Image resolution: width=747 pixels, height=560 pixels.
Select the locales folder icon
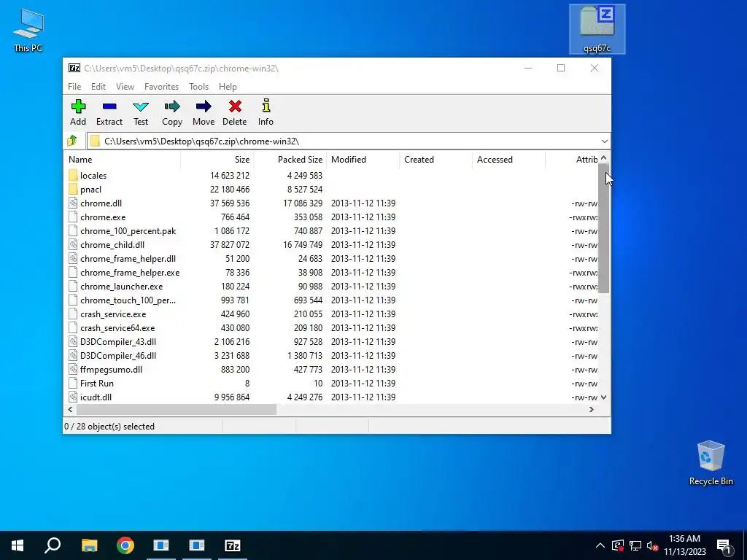(73, 175)
